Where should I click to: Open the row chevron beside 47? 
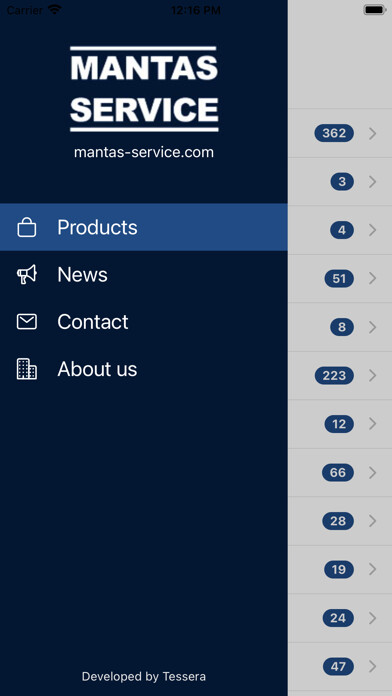tap(372, 666)
